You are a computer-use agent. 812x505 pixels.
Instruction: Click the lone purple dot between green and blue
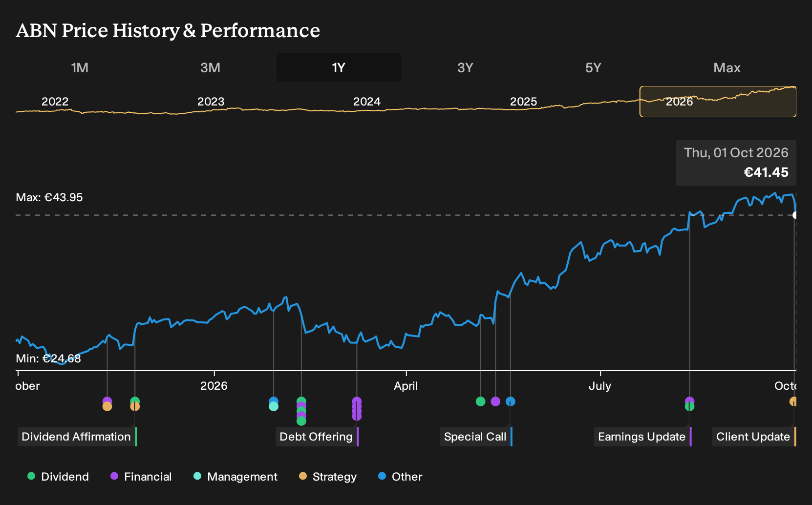point(495,401)
